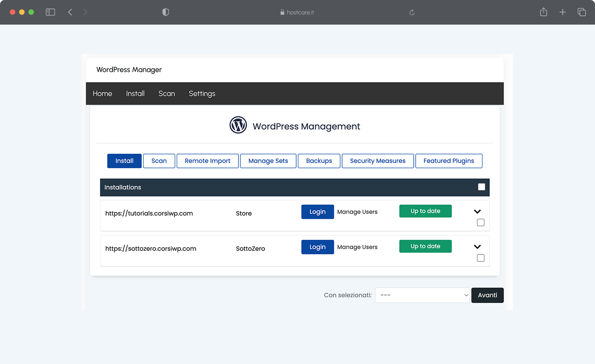Check the select-all Installations checkbox
The image size is (595, 364).
tap(482, 187)
